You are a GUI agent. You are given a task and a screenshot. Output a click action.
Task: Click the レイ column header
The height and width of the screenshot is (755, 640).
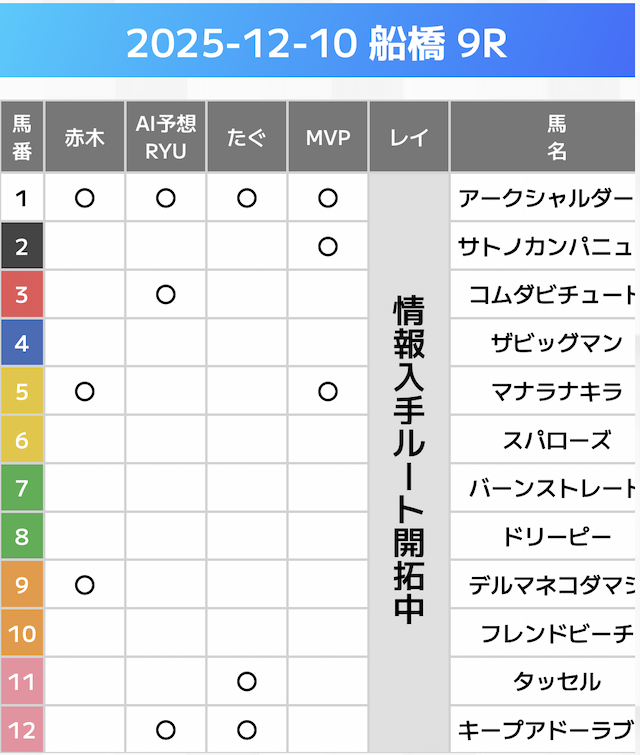click(409, 138)
